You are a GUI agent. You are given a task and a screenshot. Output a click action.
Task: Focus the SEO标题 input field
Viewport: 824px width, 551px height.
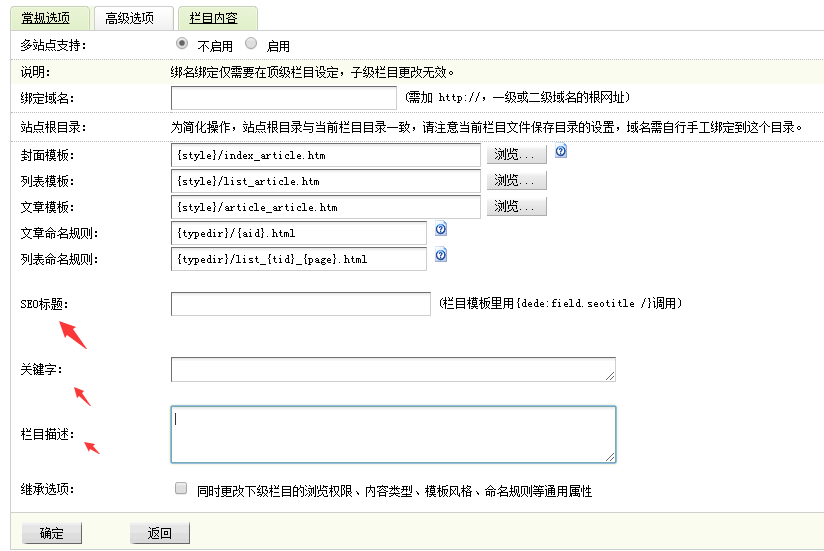(x=301, y=304)
